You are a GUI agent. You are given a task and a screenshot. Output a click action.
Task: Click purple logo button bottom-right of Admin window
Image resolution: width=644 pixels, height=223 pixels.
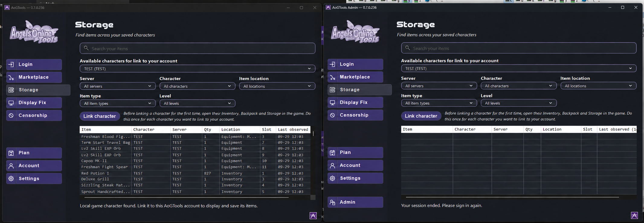click(634, 215)
